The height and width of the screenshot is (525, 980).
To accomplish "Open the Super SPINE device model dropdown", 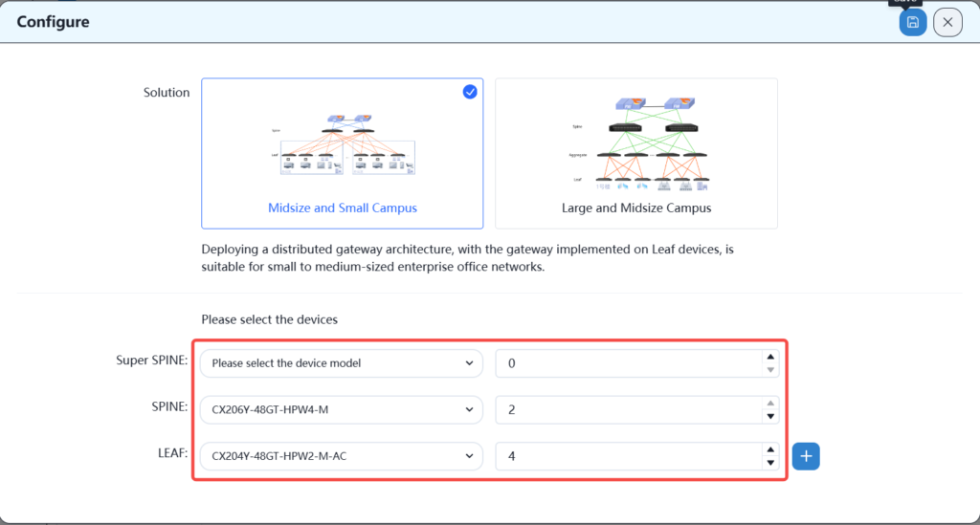I will [x=342, y=363].
